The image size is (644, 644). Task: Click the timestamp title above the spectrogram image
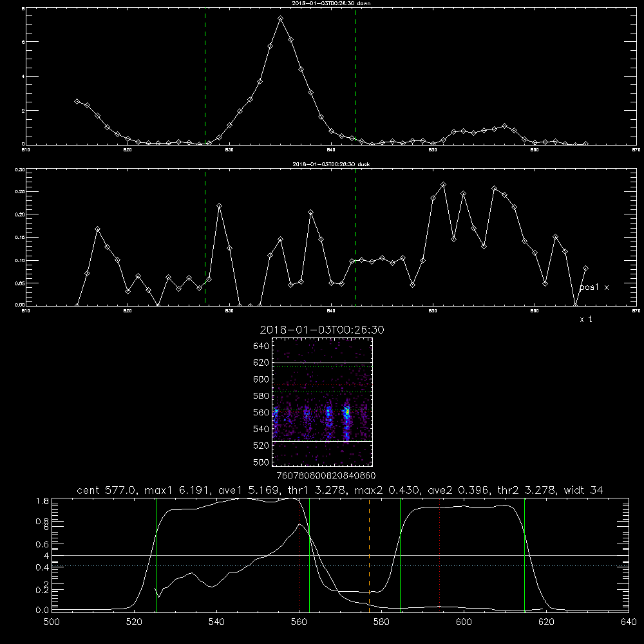[322, 330]
